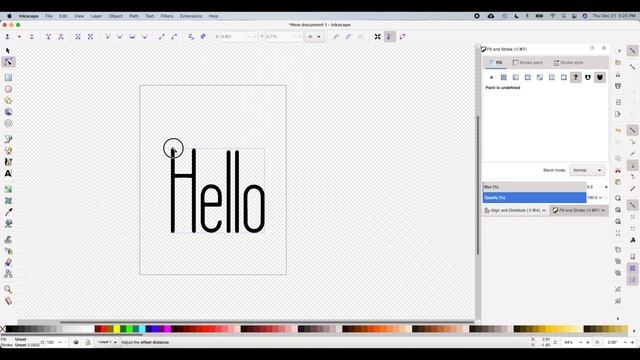This screenshot has width=640, height=360.
Task: Click Delete selected nodes icon
Action: click(31, 37)
